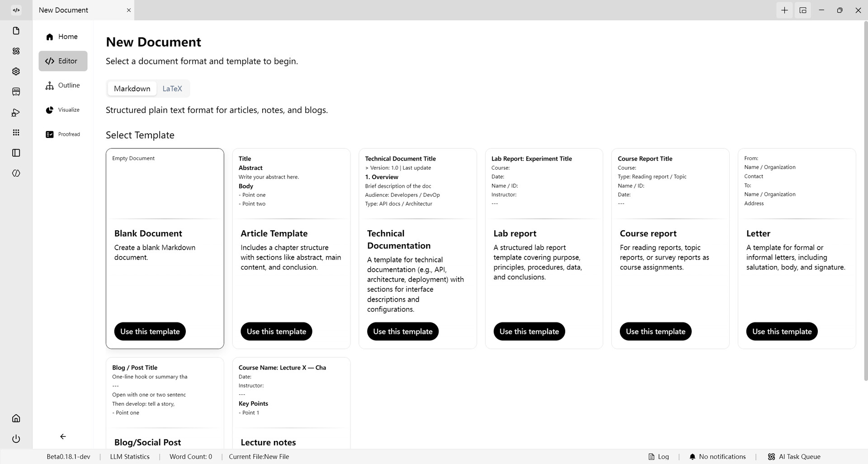Image resolution: width=868 pixels, height=464 pixels.
Task: Open Visualize in navigation
Action: pos(63,110)
